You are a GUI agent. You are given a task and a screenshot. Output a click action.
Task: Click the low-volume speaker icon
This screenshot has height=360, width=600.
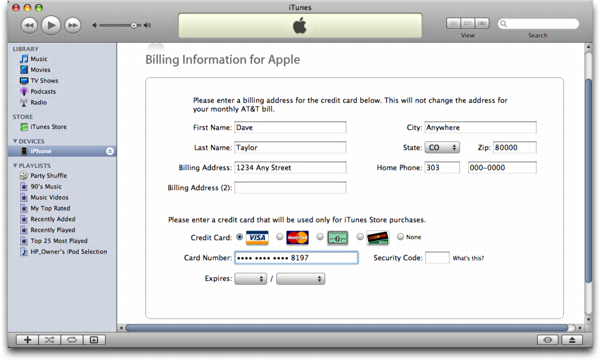[x=95, y=25]
